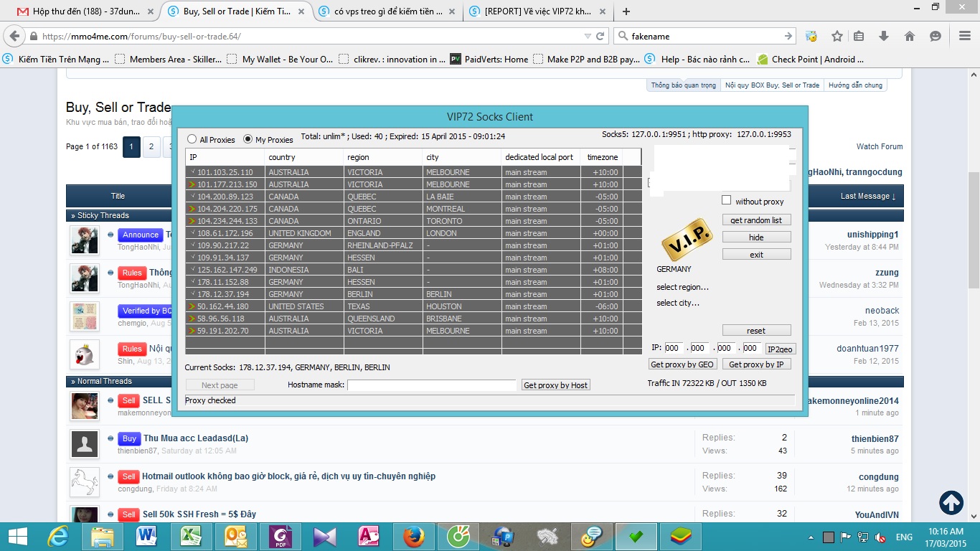Open the 'Check Point | Android' bookmark
This screenshot has width=980, height=551.
811,60
